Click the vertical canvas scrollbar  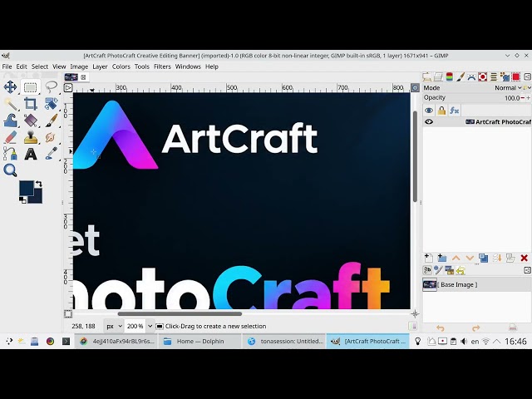[x=415, y=156]
